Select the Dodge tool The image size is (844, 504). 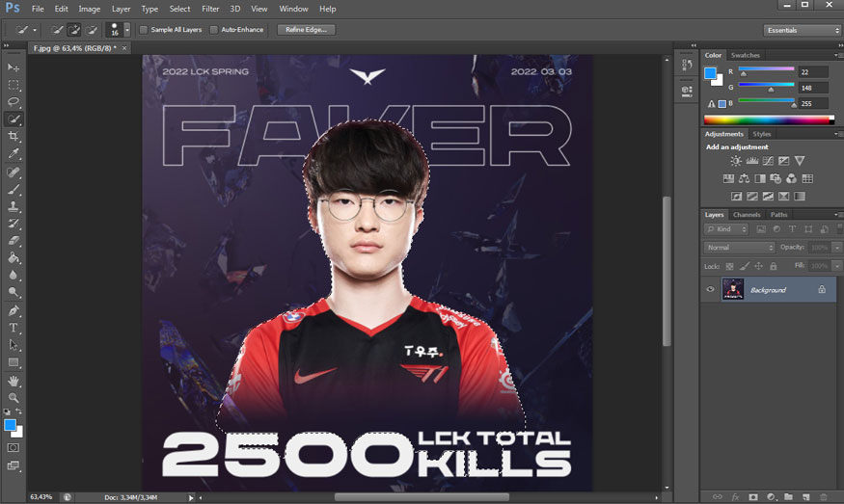[x=14, y=292]
